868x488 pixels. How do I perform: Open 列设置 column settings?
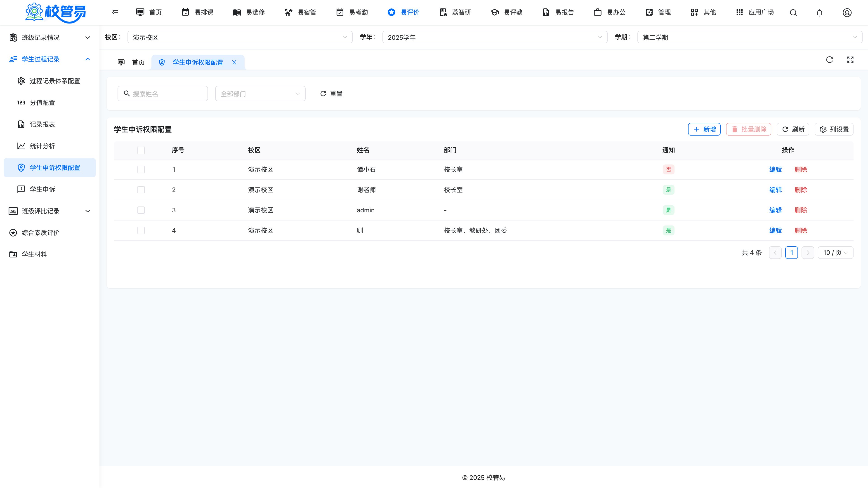[x=834, y=129]
